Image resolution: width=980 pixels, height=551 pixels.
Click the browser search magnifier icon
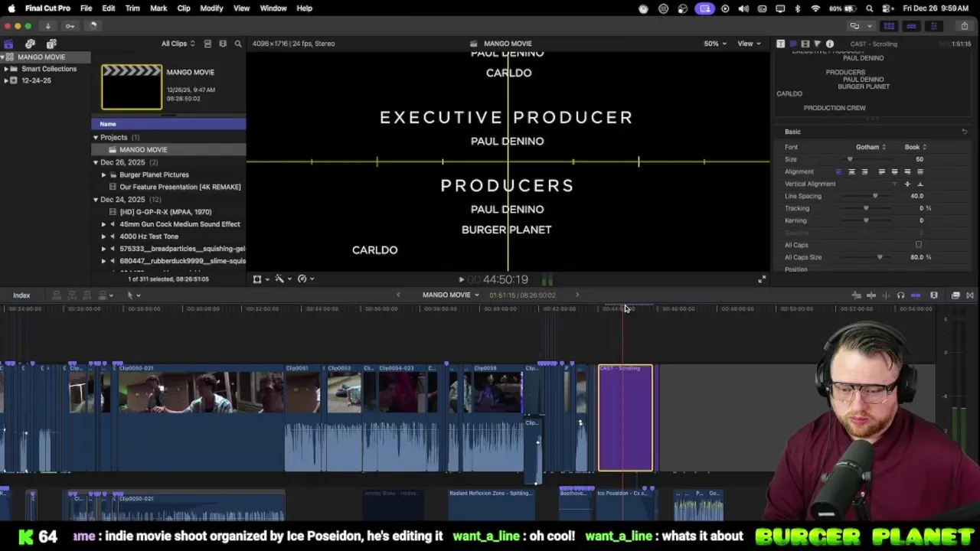pos(238,44)
